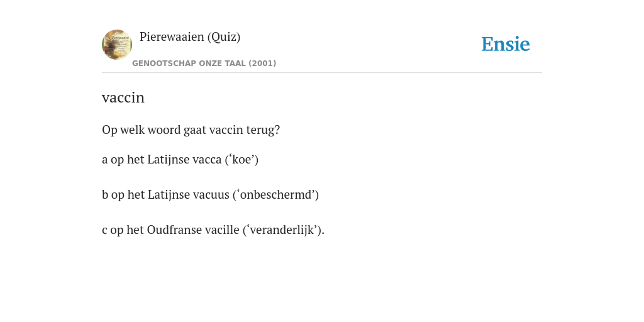Screen dimensions: 644x322
Task: Open the Pierewaaien (Quiz) title link
Action: [x=190, y=37]
